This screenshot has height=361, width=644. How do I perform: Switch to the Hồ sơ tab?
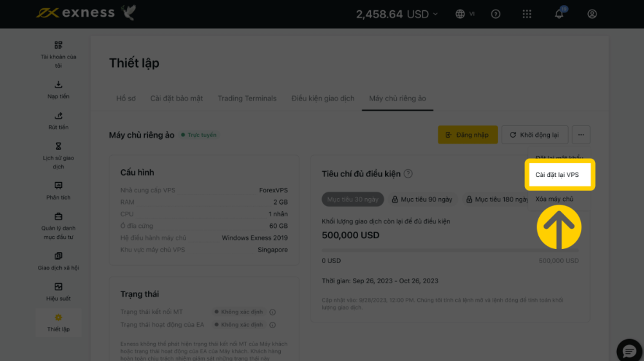pos(126,98)
